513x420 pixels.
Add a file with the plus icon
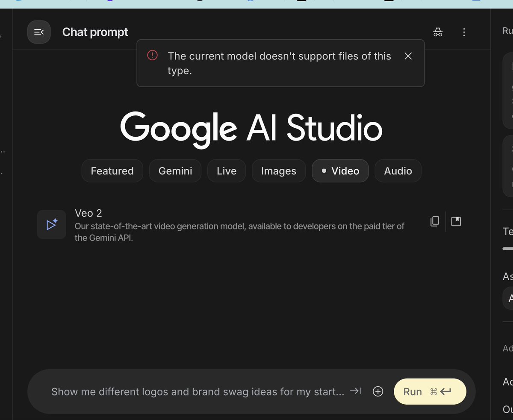(x=378, y=391)
